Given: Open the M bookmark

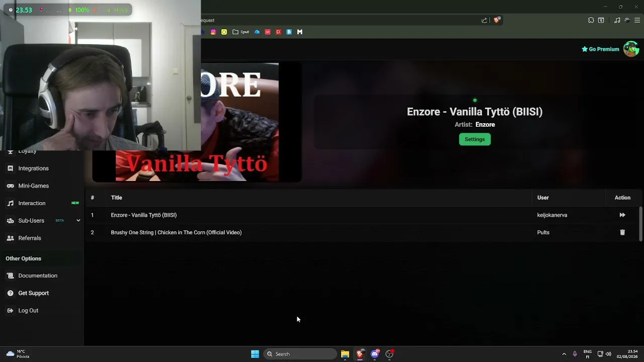Looking at the screenshot, I should tap(300, 32).
